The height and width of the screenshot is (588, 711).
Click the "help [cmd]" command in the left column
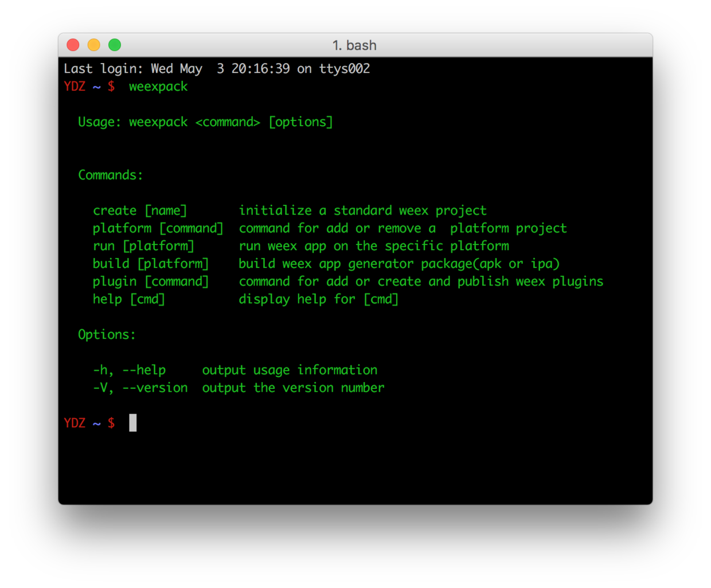coord(129,299)
